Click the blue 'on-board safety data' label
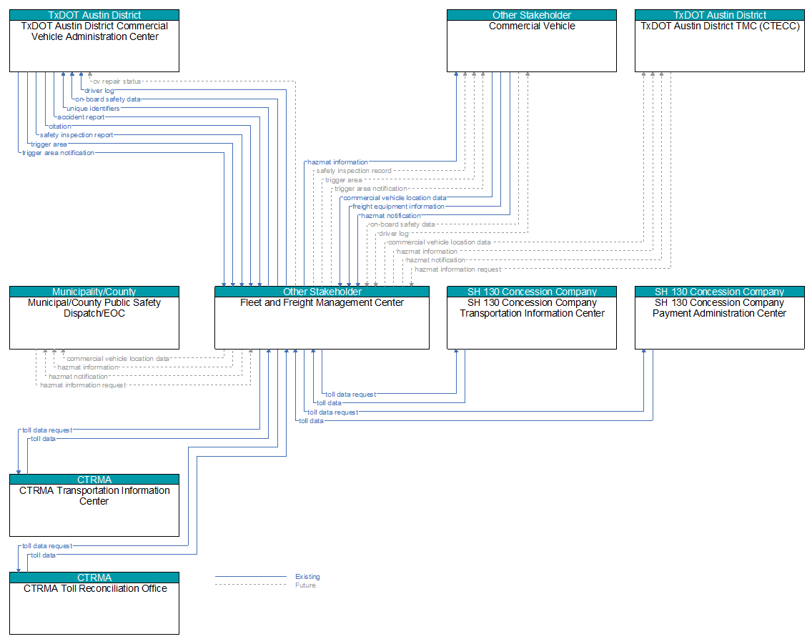The height and width of the screenshot is (644, 812). pos(108,99)
